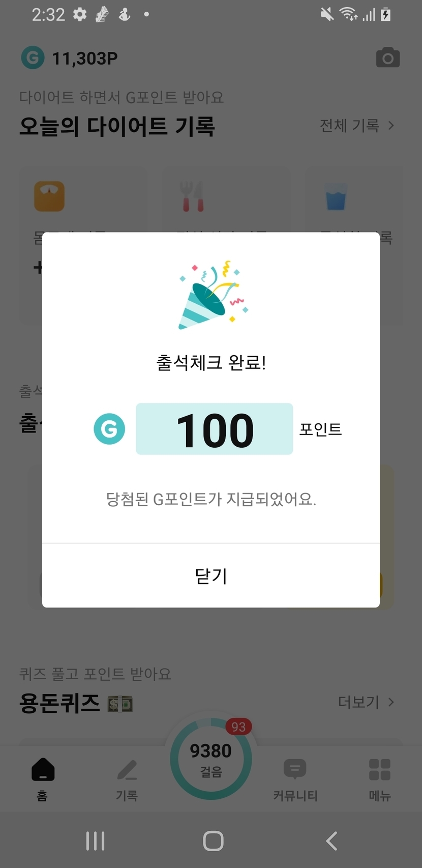The height and width of the screenshot is (868, 422).
Task: Tap the 11,303P point balance
Action: [85, 59]
